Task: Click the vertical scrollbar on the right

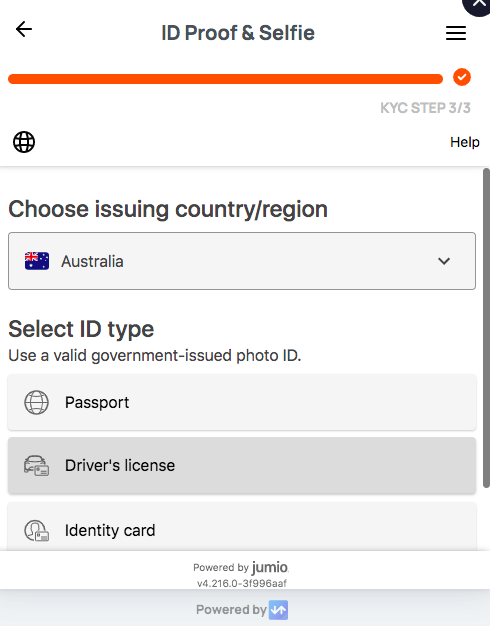Action: [x=486, y=328]
